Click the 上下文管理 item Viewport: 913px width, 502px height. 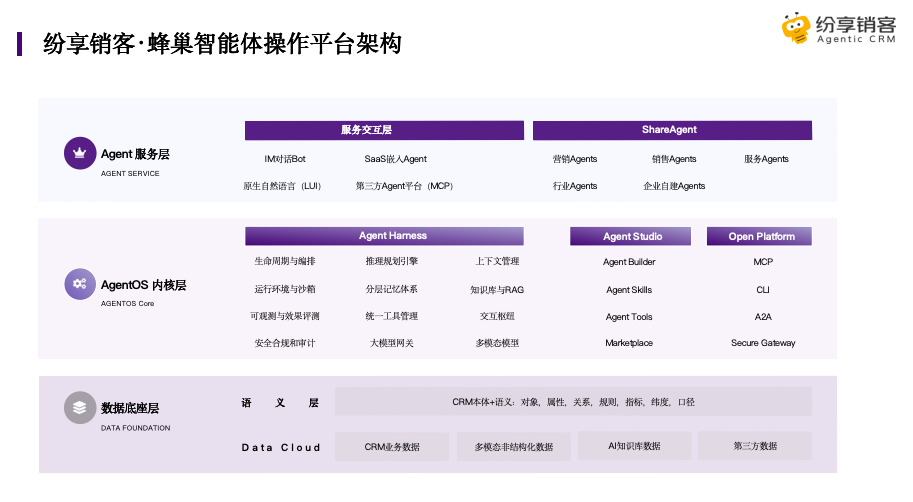coord(497,261)
